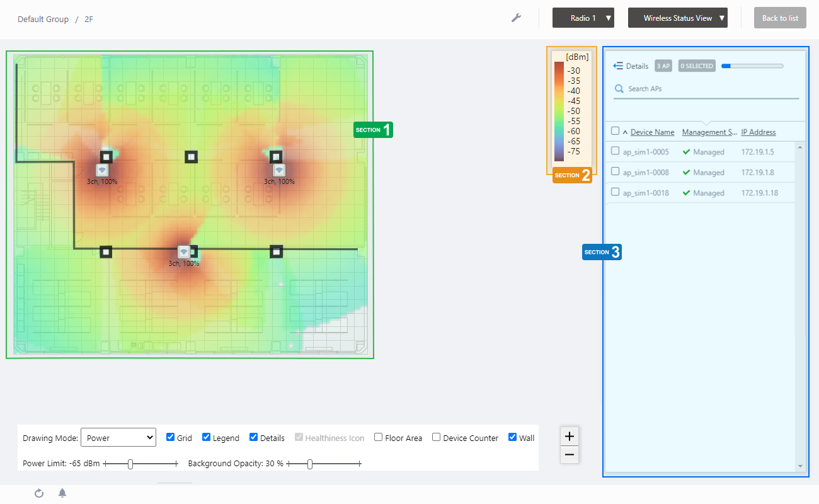Sort by the IP Address column header
The height and width of the screenshot is (504, 819).
(x=758, y=132)
